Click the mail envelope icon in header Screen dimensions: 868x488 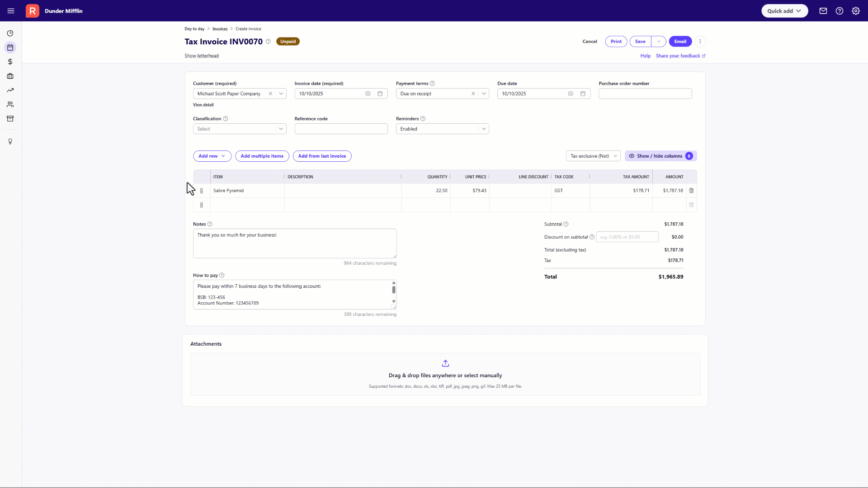click(x=823, y=11)
